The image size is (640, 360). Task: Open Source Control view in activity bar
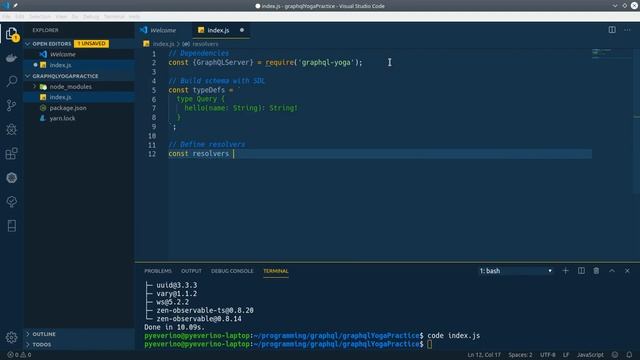point(11,105)
